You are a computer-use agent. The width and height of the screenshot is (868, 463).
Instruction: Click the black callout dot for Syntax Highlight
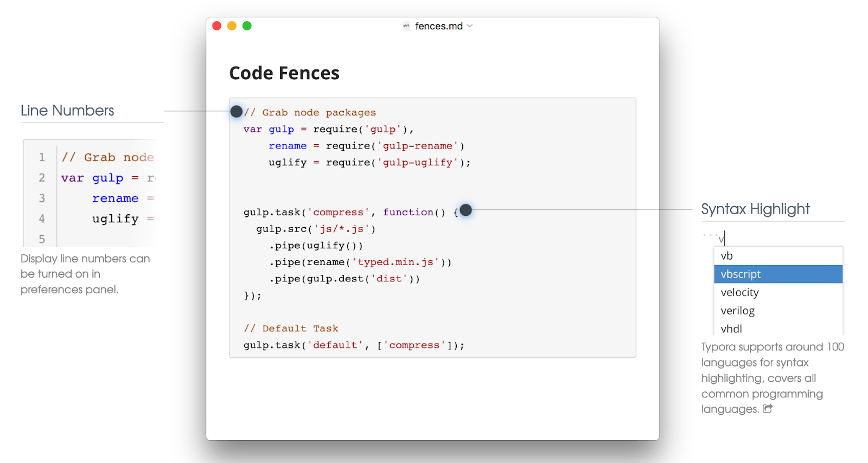click(465, 210)
